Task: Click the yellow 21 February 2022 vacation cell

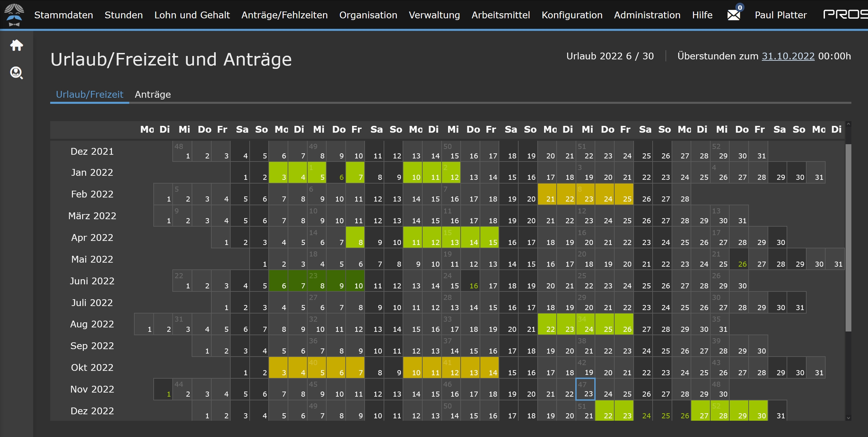Action: (x=547, y=194)
